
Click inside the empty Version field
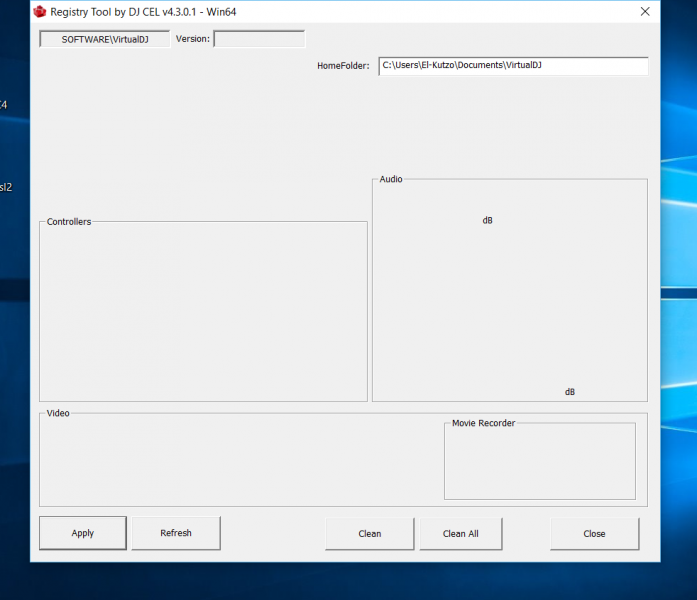(x=259, y=39)
